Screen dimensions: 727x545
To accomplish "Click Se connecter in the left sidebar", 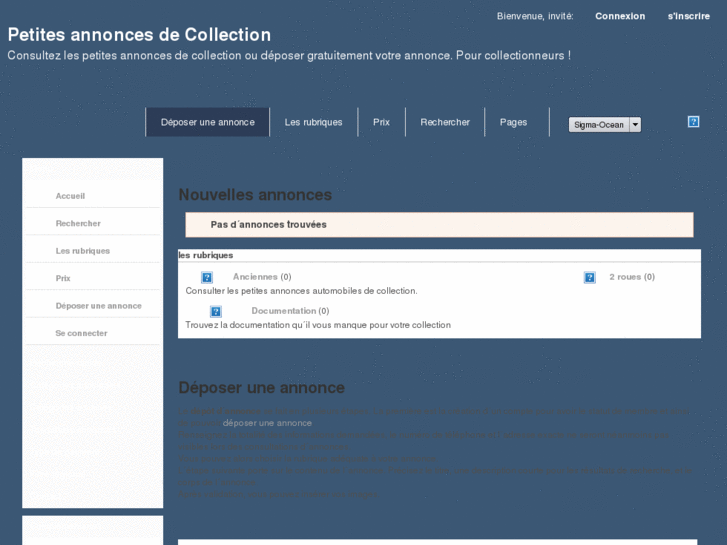I will tap(81, 333).
